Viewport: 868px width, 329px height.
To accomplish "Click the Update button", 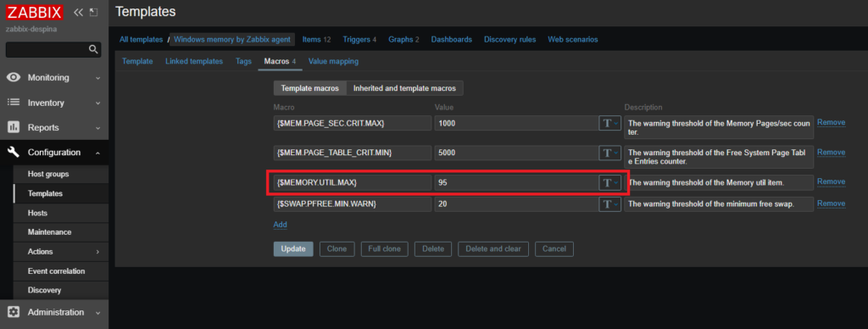I will coord(293,248).
